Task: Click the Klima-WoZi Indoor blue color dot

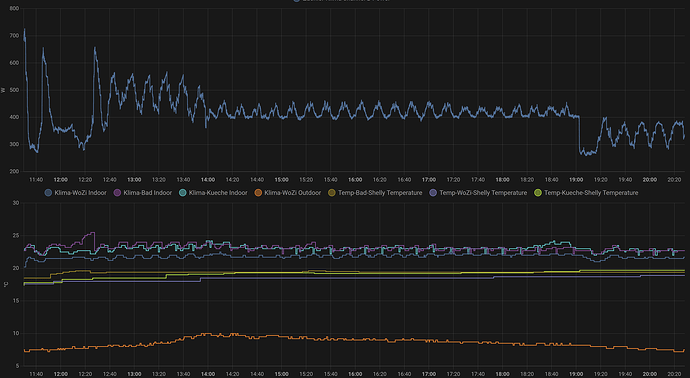Action: 48,193
